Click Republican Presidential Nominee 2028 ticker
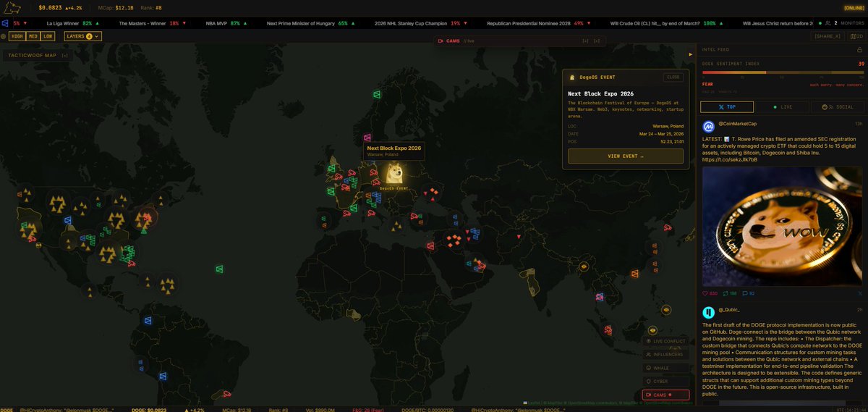Screen dimensions: 868x412 (539, 23)
